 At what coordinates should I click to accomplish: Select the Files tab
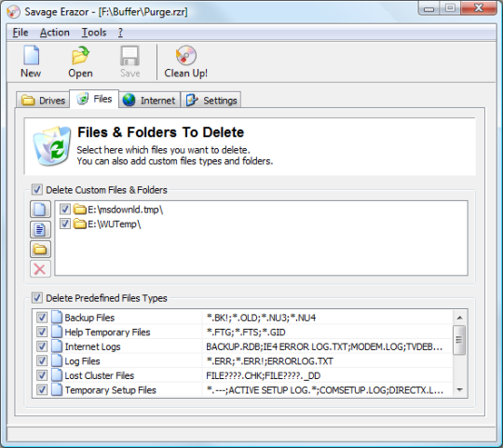[94, 99]
